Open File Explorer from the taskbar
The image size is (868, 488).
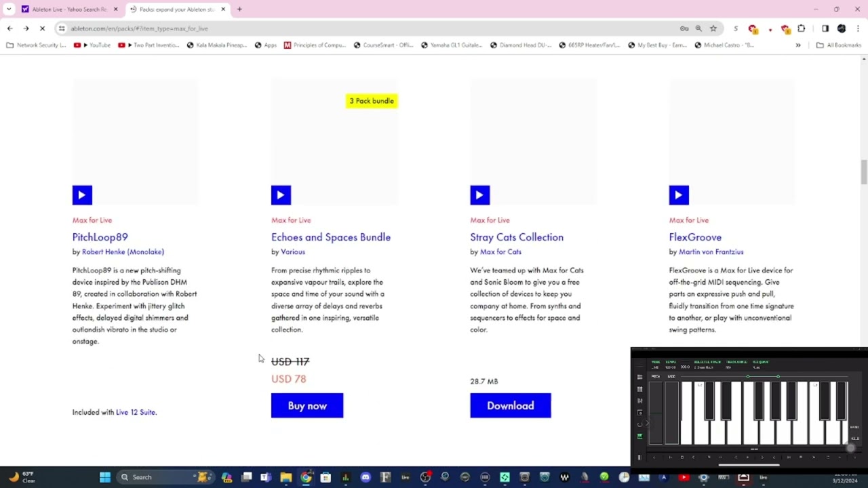pyautogui.click(x=286, y=477)
